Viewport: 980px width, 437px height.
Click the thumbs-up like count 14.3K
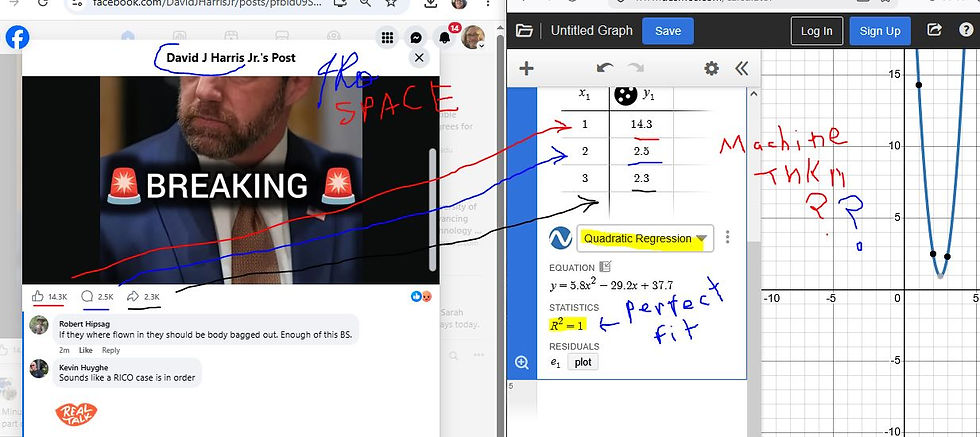49,296
